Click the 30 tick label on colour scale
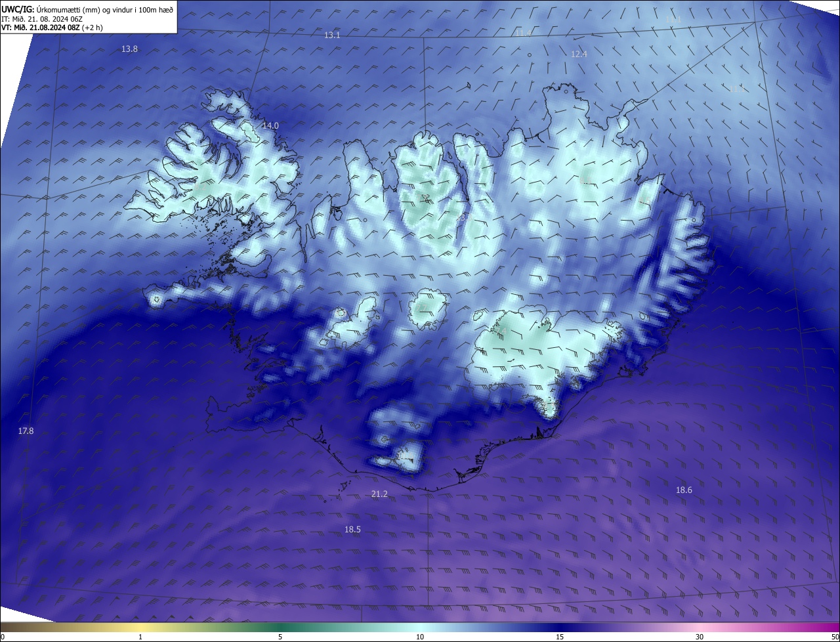 pos(700,637)
